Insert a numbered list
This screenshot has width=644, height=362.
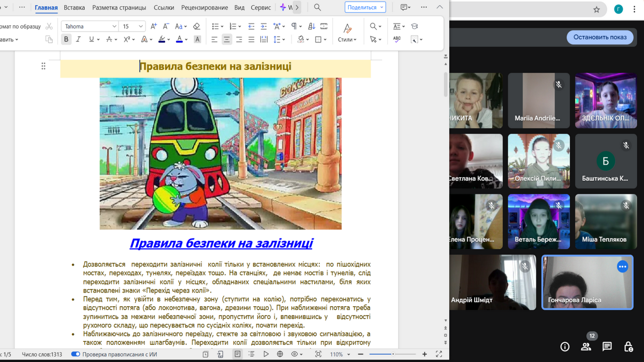click(x=233, y=26)
